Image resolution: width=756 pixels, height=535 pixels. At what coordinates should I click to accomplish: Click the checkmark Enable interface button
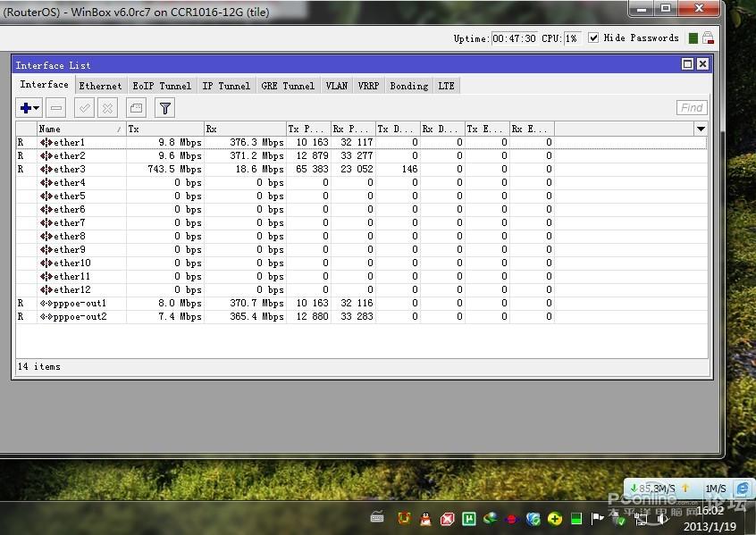pyautogui.click(x=84, y=108)
